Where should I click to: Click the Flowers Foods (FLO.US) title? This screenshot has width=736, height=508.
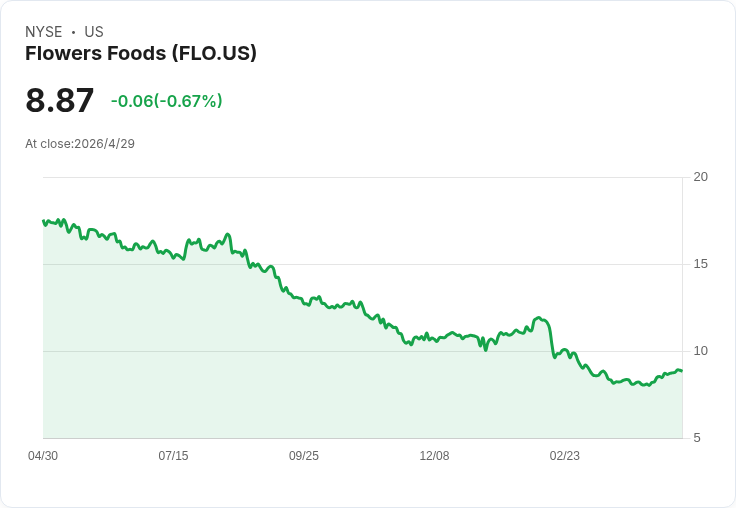[141, 54]
